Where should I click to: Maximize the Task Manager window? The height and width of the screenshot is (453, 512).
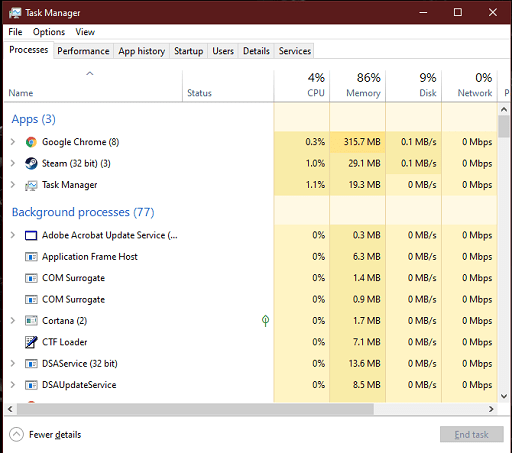(458, 12)
